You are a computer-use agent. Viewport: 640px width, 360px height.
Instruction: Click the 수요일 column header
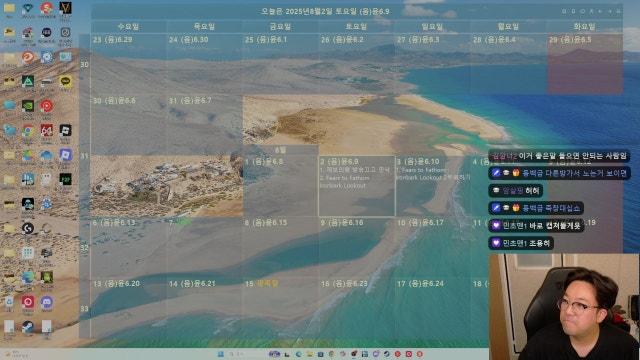[x=128, y=27]
